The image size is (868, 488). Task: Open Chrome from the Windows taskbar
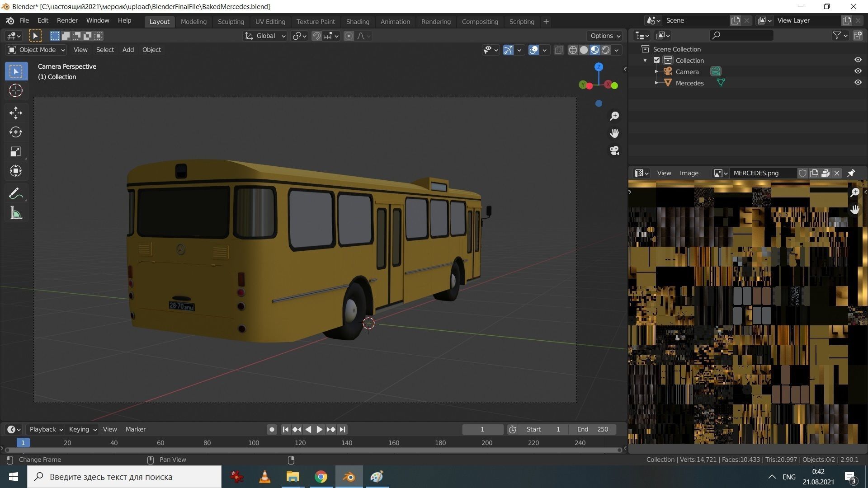321,477
